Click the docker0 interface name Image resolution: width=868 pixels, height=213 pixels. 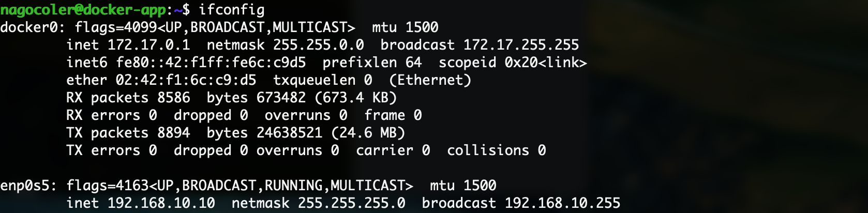click(28, 27)
